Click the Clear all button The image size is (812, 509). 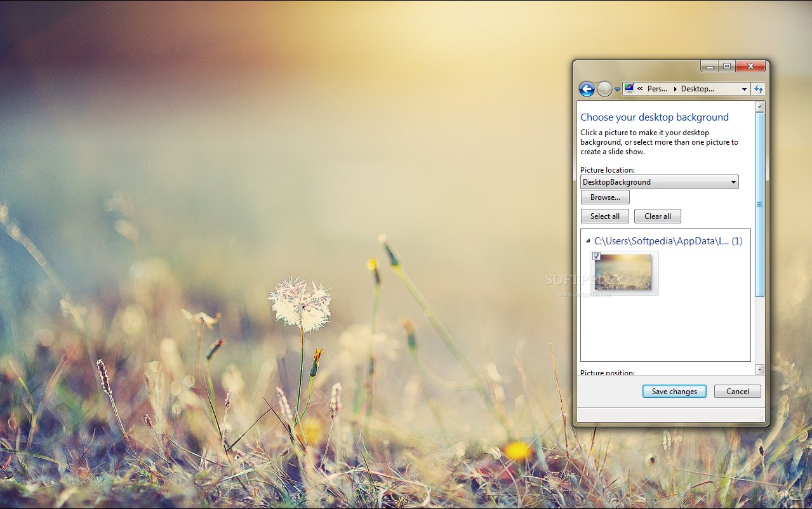(x=658, y=216)
